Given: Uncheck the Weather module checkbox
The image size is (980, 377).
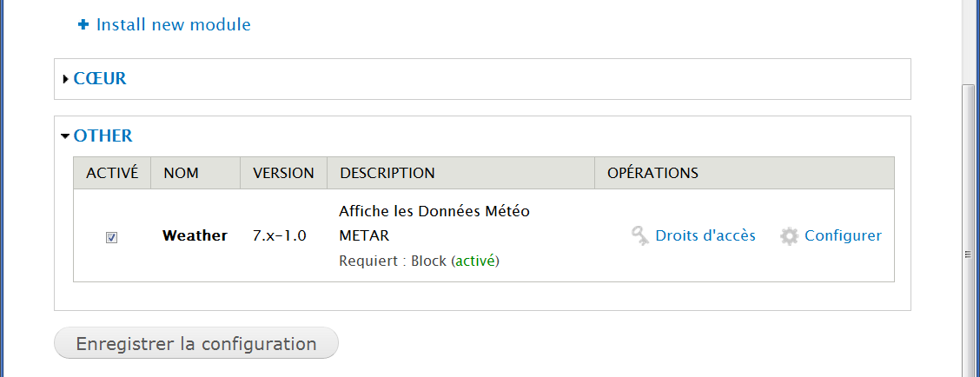Looking at the screenshot, I should pos(111,237).
